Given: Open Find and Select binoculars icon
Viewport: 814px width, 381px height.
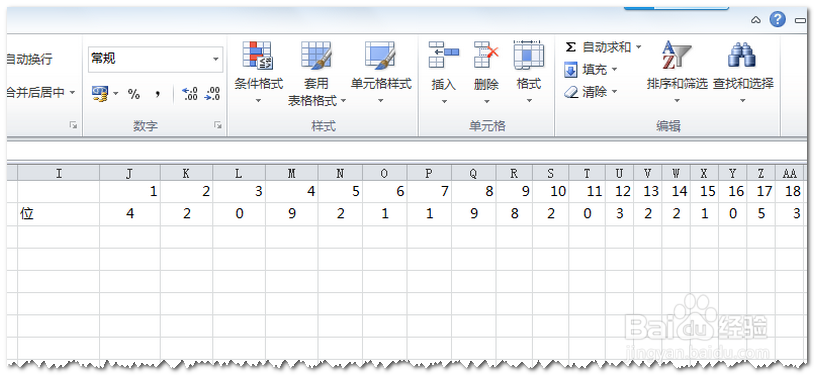Looking at the screenshot, I should tap(742, 55).
